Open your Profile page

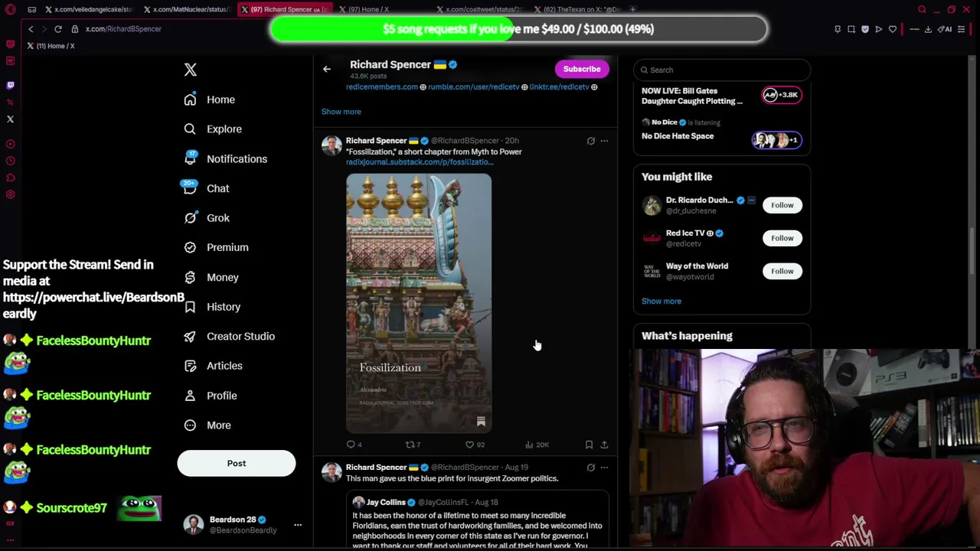click(x=211, y=396)
